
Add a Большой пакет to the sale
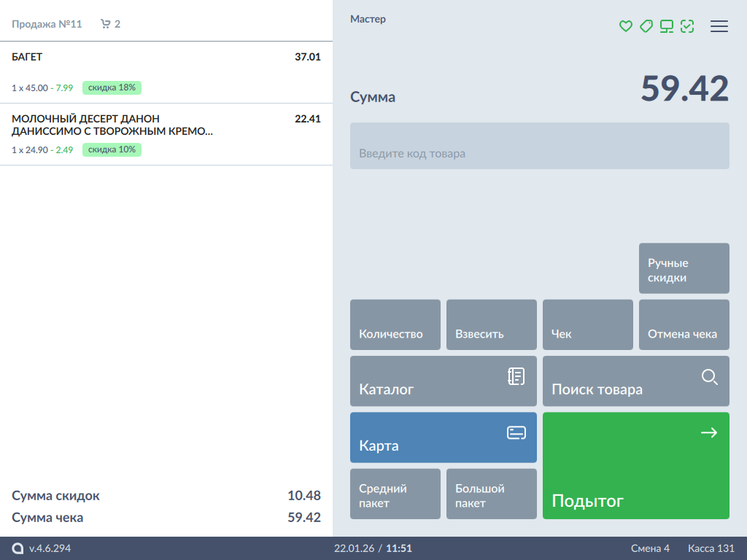491,494
